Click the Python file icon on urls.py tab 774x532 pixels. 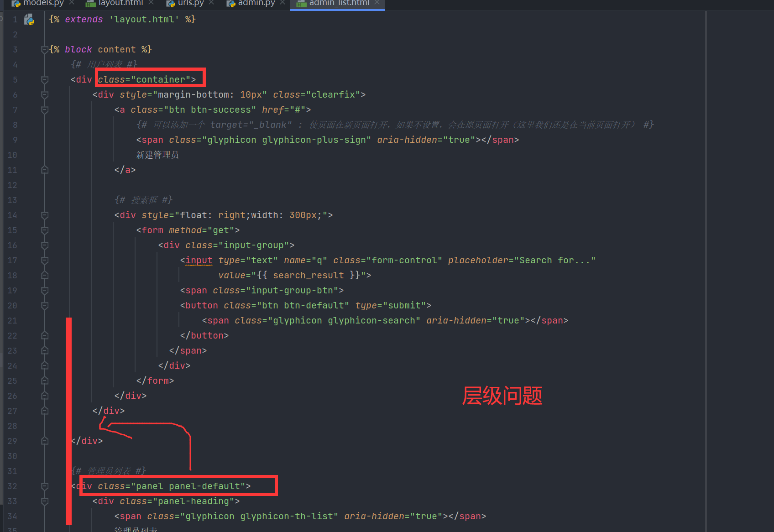[171, 4]
